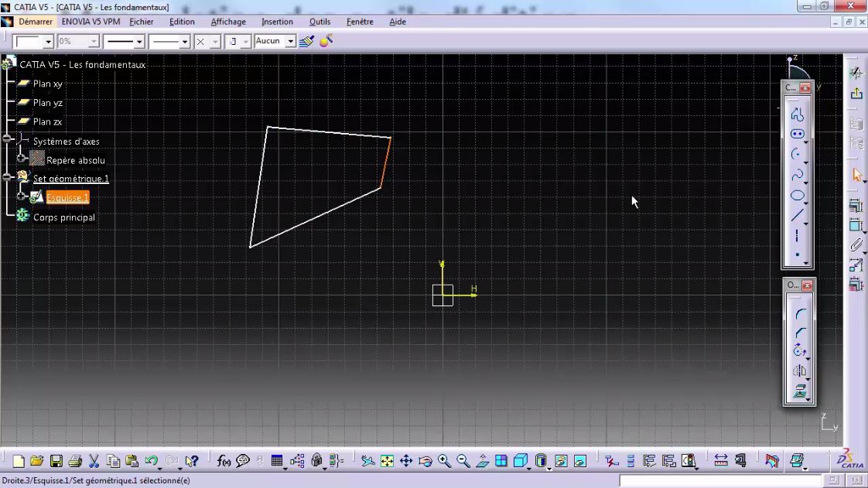Screen dimensions: 868x488
Task: Select the Profile tool in the sketcher palette
Action: pos(798,112)
